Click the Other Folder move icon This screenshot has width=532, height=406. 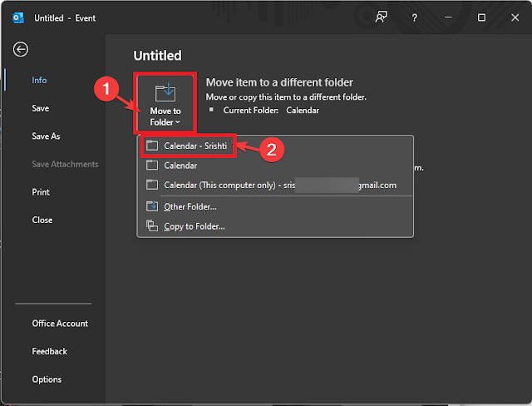pos(152,206)
